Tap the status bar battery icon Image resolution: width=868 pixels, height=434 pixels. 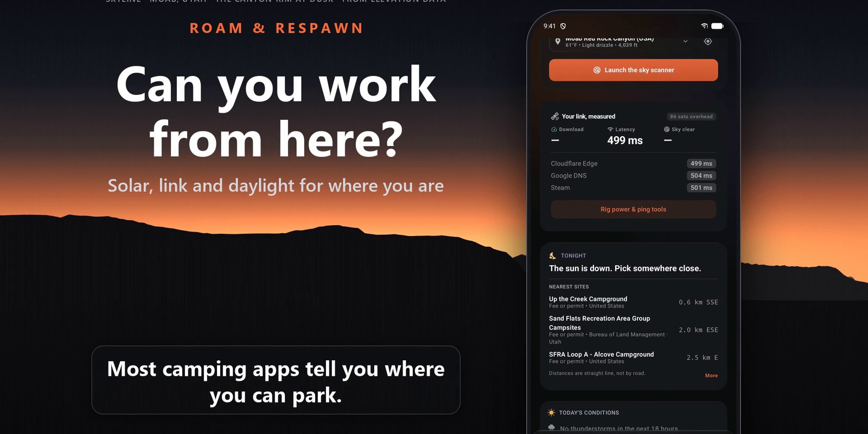717,26
